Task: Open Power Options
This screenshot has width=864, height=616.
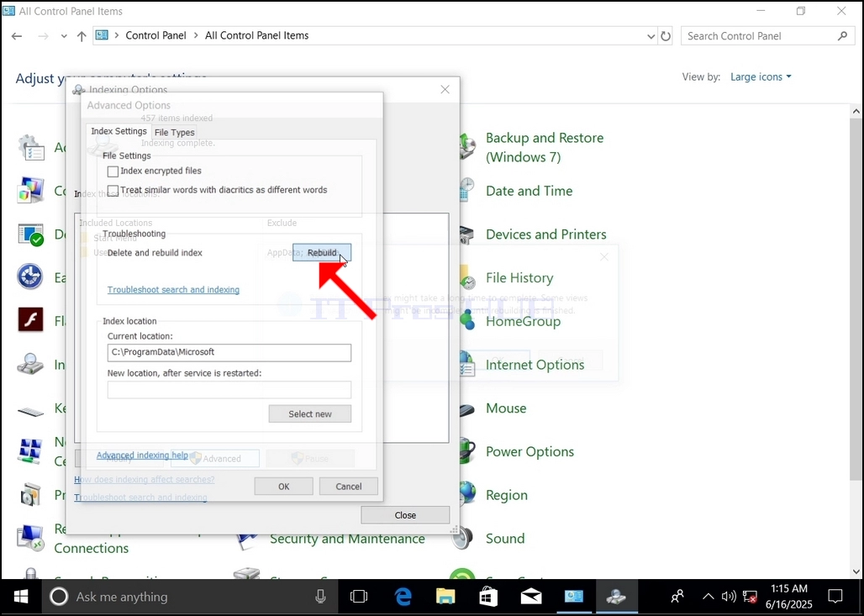Action: tap(529, 452)
